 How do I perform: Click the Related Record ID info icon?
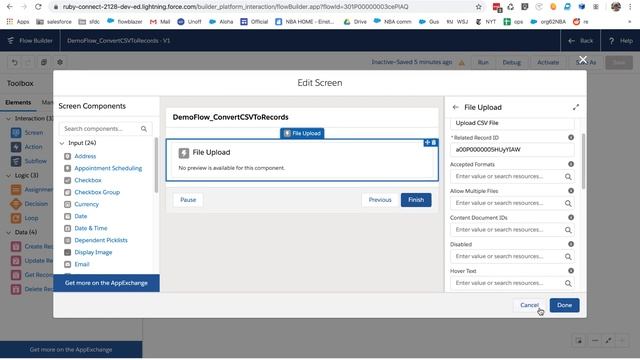(x=571, y=138)
